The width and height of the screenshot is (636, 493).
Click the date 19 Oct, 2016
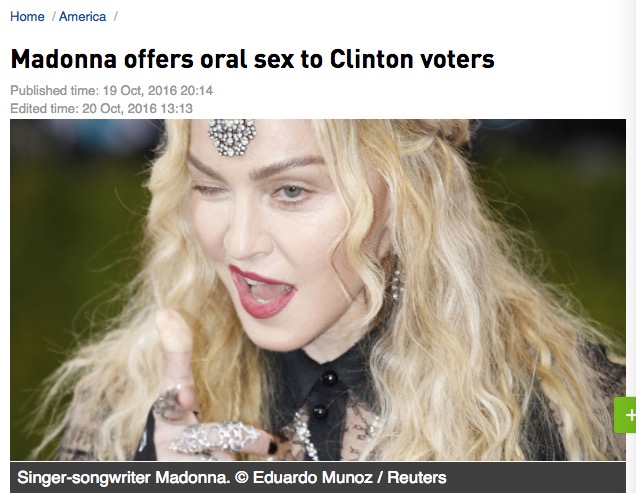140,90
